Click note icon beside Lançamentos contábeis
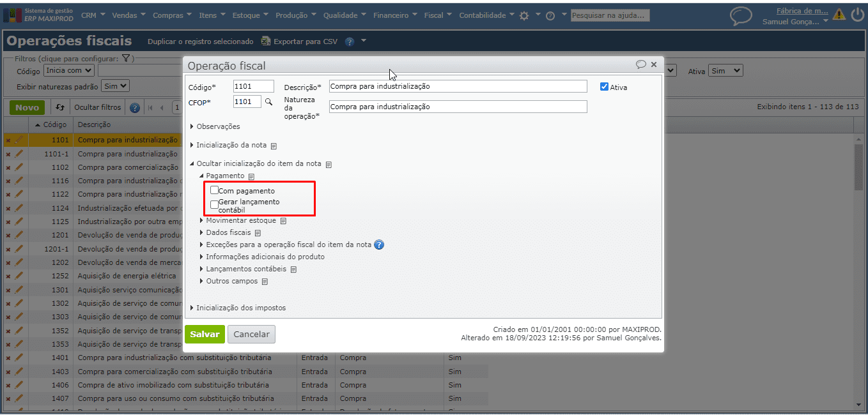 (293, 269)
